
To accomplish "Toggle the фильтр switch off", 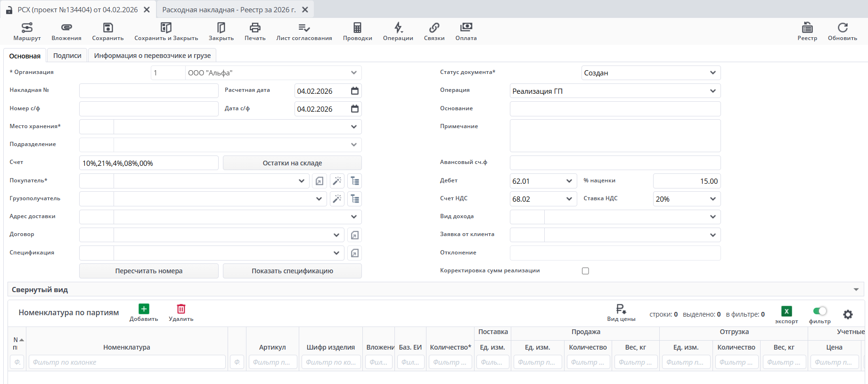I will pyautogui.click(x=820, y=311).
